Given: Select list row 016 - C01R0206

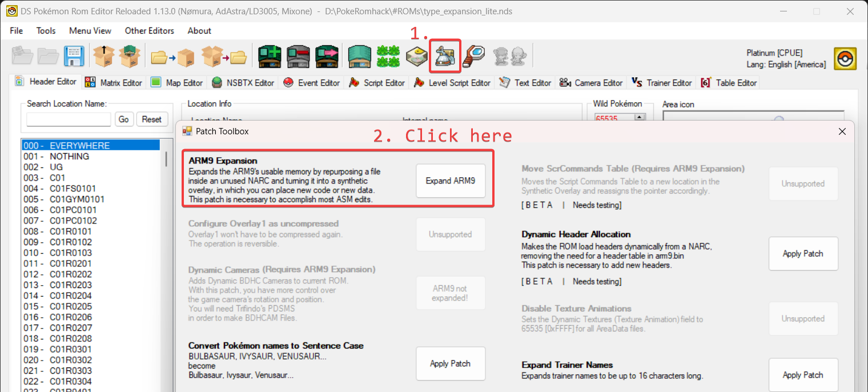Looking at the screenshot, I should [x=91, y=317].
